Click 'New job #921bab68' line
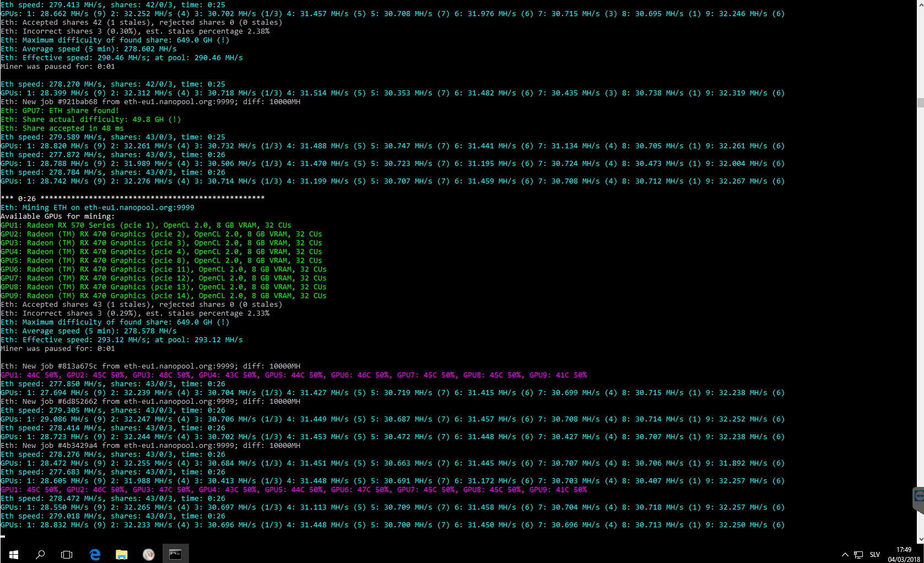This screenshot has width=924, height=563. coord(150,102)
